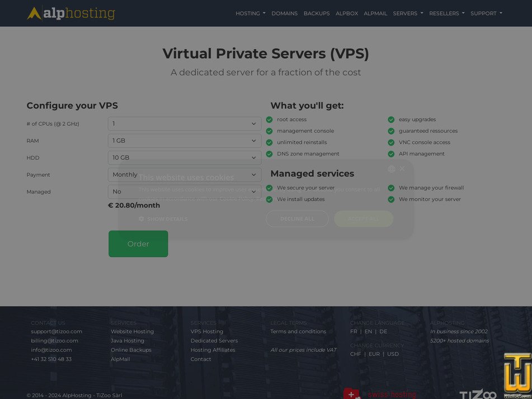Switch language to DE
This screenshot has height=399, width=532.
[383, 331]
